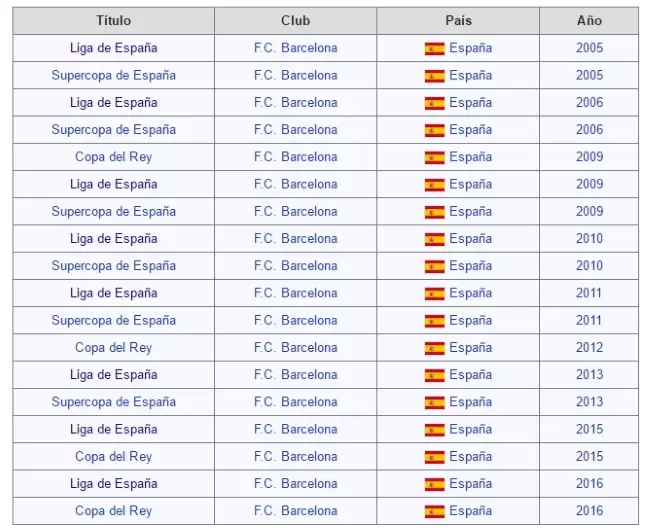Click Spain flag in 2011 Supercopa de España row
The height and width of the screenshot is (529, 650).
434,321
